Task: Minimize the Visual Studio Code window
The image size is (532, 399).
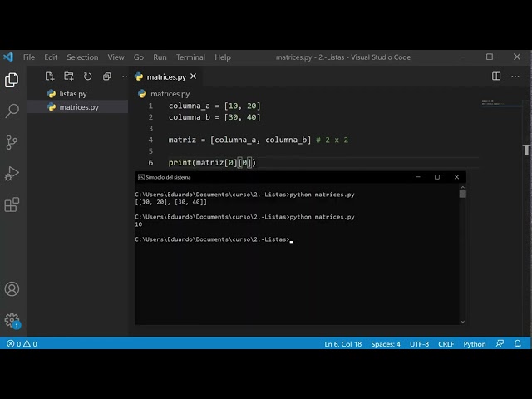Action: [462, 57]
